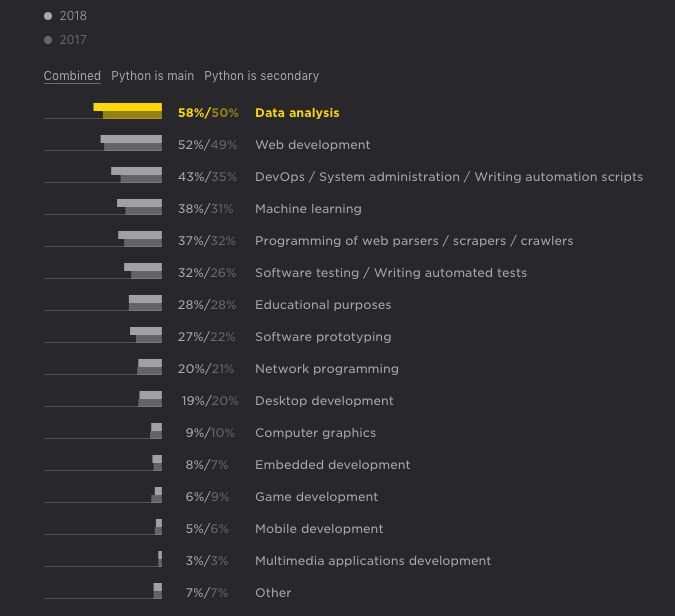Switch to the Python is secondary tab
The width and height of the screenshot is (675, 616).
click(x=261, y=76)
